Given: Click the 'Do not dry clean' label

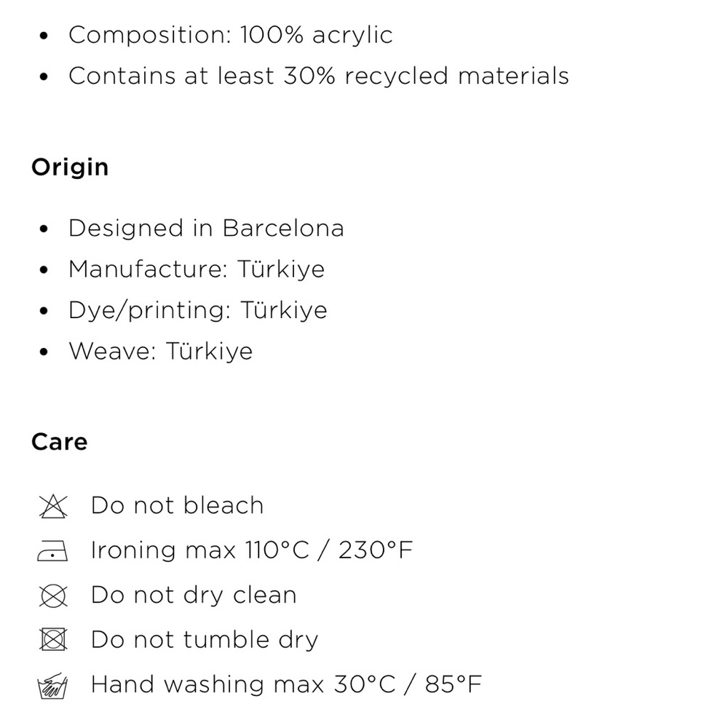Looking at the screenshot, I should coord(194,596).
